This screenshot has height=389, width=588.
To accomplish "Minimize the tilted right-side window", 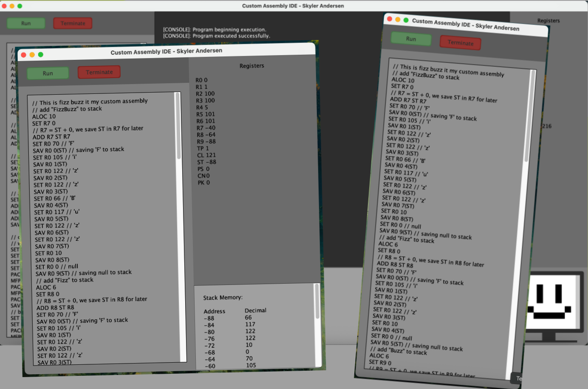I will pos(398,20).
